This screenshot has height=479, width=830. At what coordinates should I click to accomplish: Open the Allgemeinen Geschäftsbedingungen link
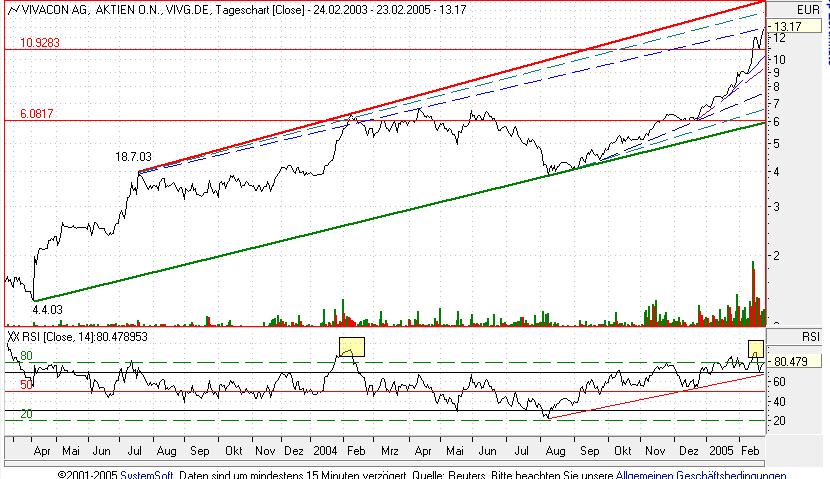coord(701,475)
